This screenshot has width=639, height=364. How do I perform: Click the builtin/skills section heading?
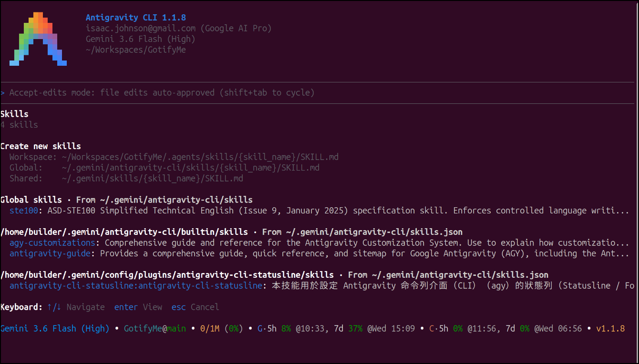tap(124, 232)
